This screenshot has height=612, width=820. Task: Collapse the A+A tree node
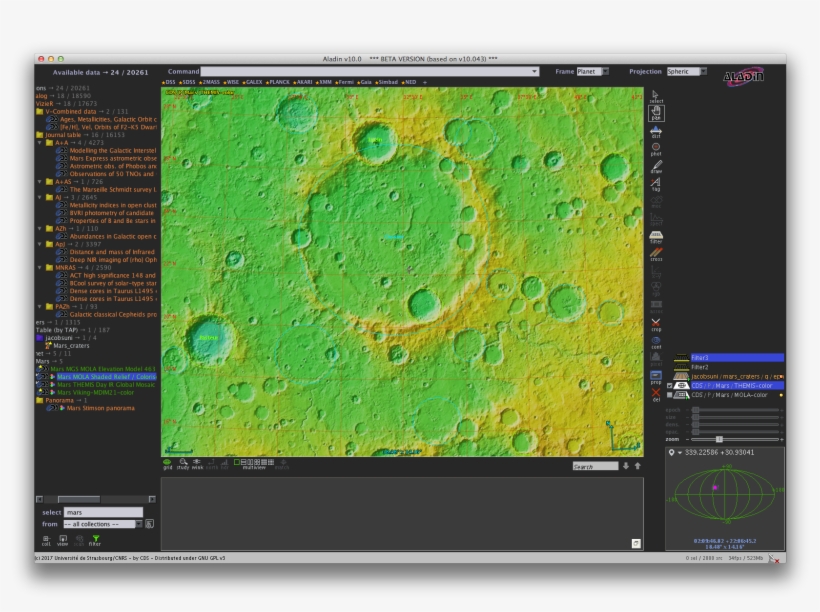point(39,142)
